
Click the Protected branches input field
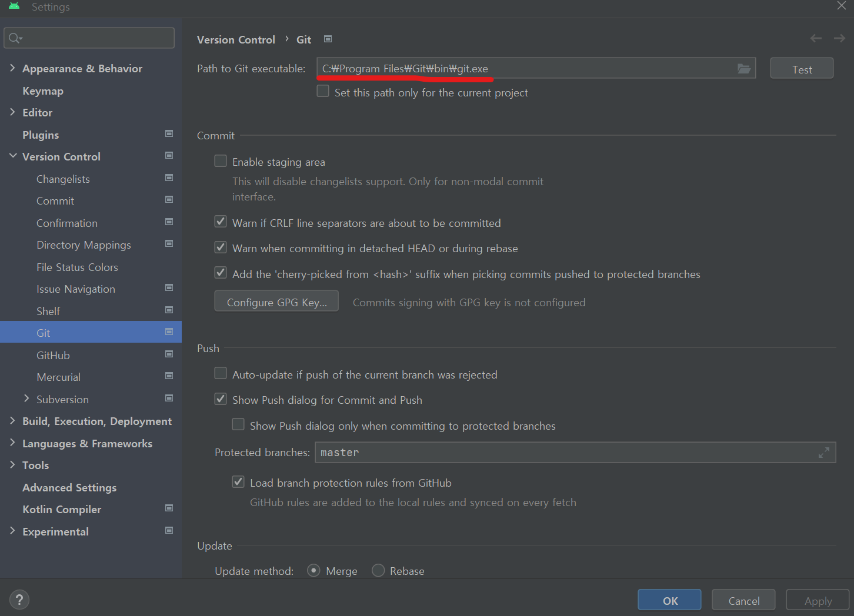[575, 453]
